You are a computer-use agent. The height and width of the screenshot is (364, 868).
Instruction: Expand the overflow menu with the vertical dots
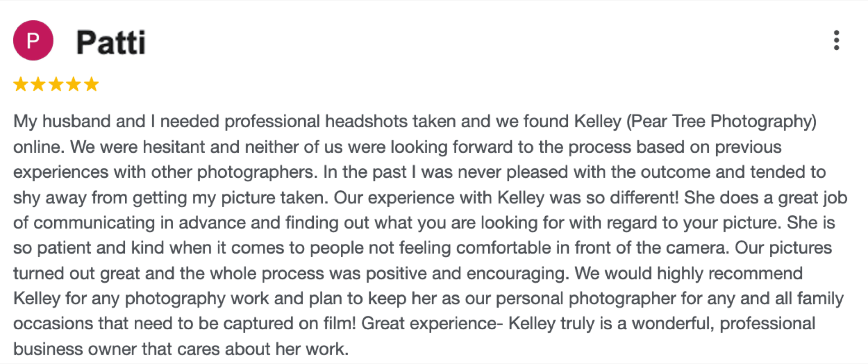tap(837, 40)
